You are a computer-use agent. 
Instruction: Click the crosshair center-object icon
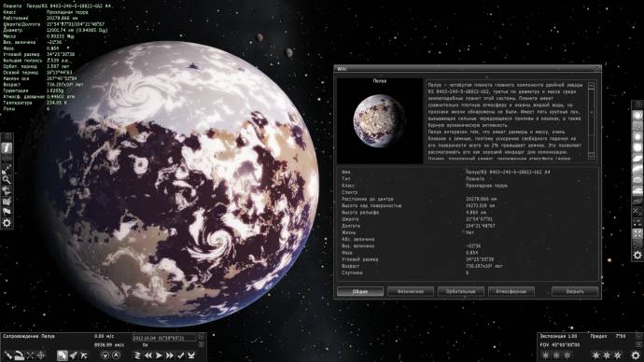pos(41,355)
